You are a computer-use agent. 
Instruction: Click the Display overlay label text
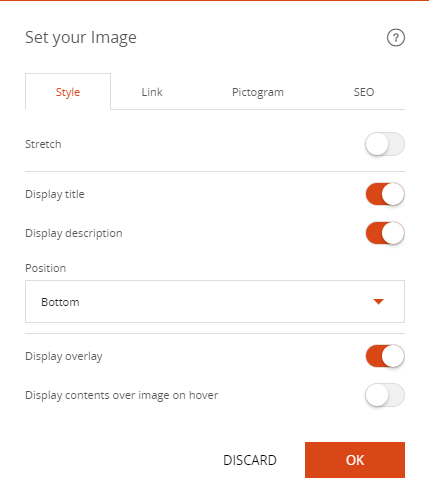[x=64, y=356]
